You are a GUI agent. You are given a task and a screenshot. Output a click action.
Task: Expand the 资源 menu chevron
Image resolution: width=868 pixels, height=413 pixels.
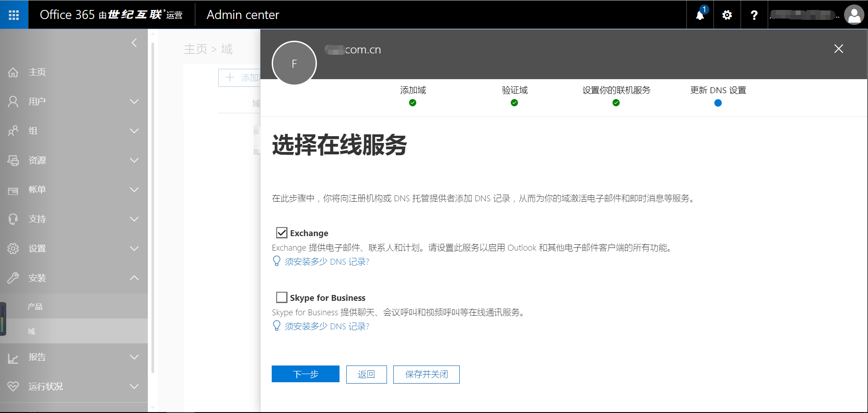pyautogui.click(x=134, y=161)
